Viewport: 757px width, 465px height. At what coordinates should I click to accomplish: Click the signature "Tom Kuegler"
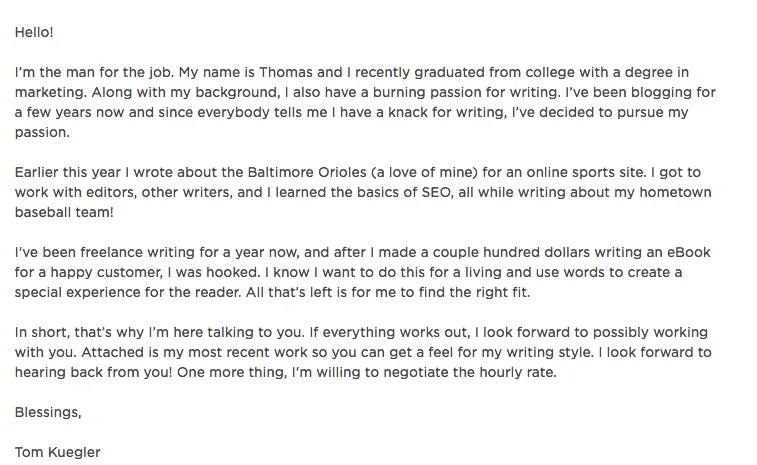(x=57, y=453)
